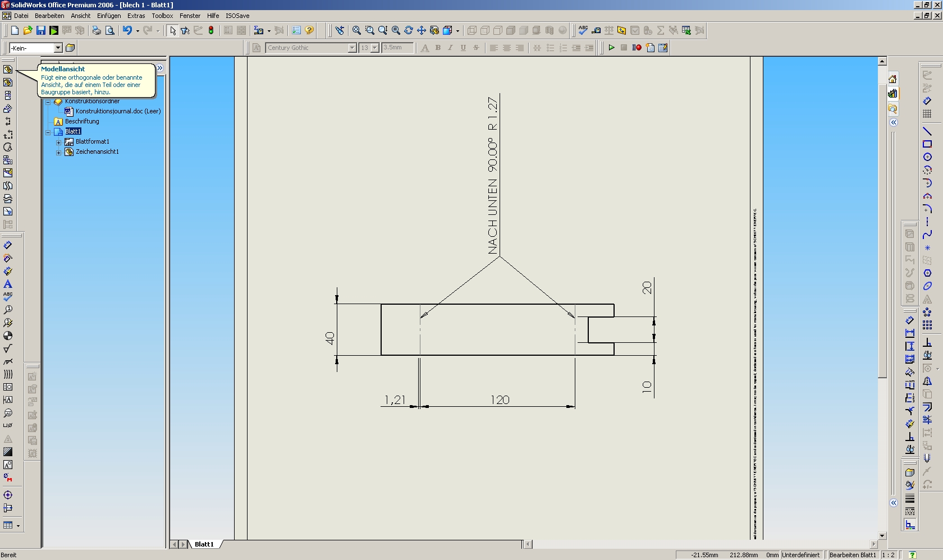
Task: Open the -Kein- layer dropdown
Action: point(58,48)
